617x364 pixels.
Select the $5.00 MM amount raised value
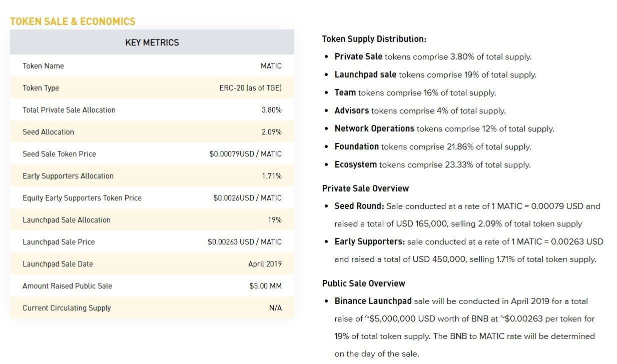click(265, 286)
